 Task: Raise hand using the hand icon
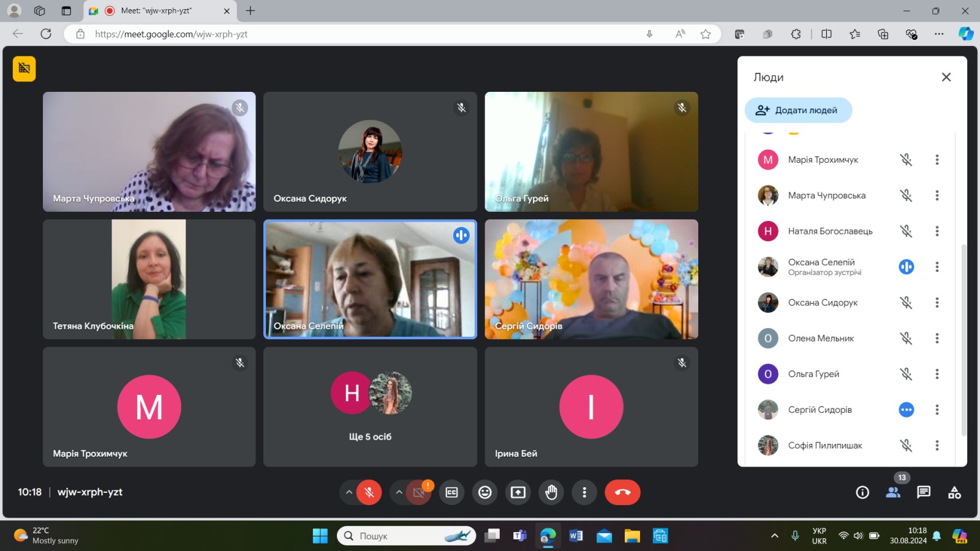point(551,492)
